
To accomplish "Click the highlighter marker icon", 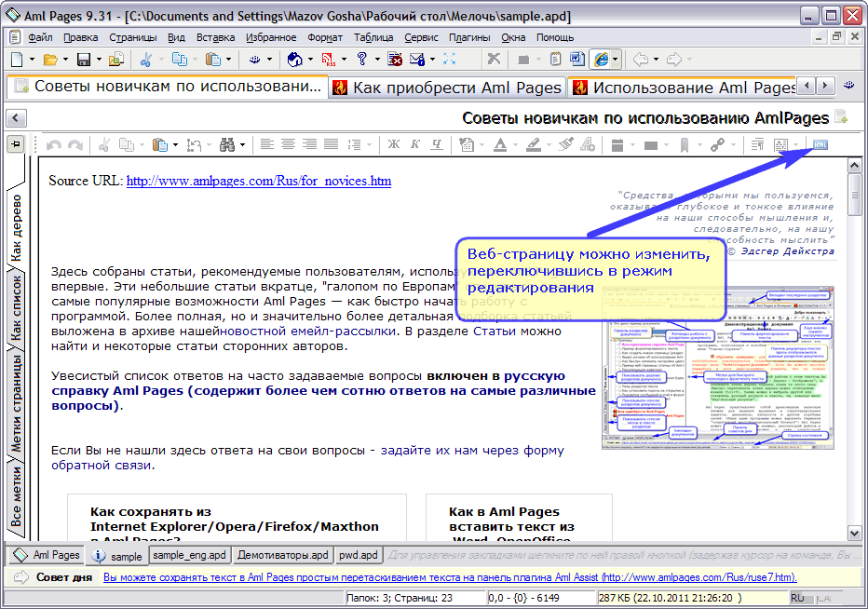I will 534,145.
